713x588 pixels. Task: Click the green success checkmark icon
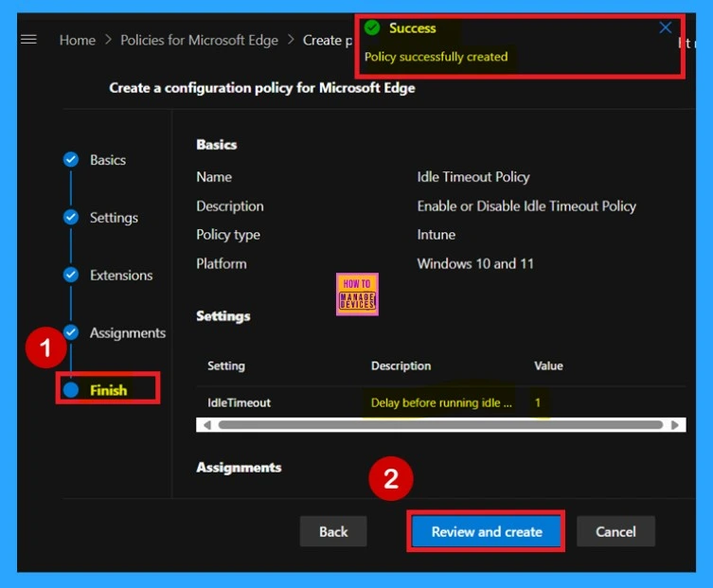click(372, 27)
